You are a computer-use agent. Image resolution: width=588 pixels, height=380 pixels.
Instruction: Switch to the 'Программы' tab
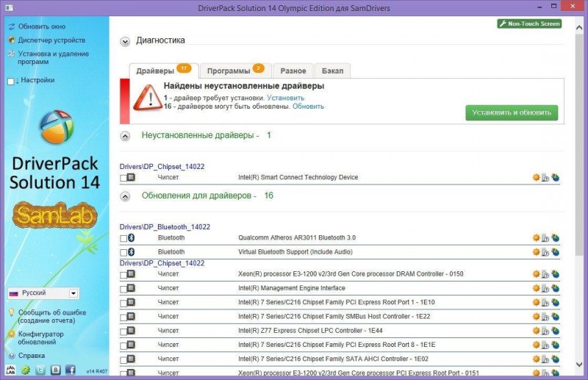pos(235,71)
